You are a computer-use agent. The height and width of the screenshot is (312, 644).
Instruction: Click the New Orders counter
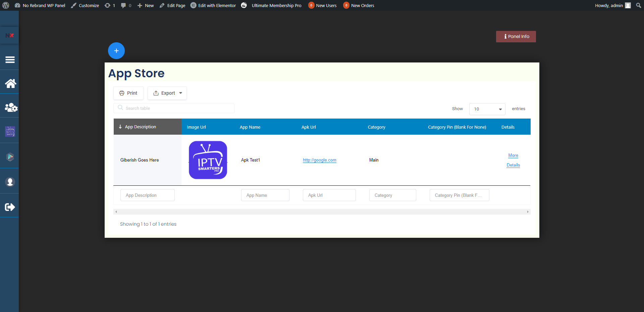coord(359,5)
